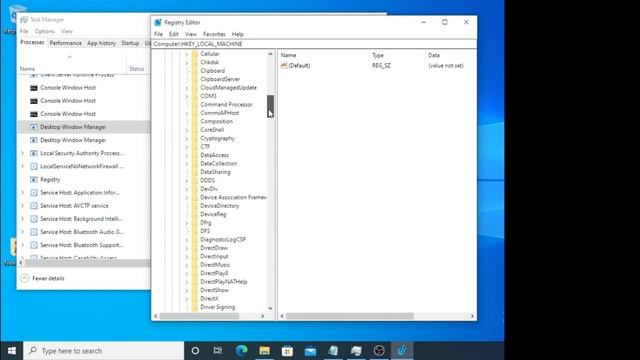
Task: Click the Cryptography folder icon
Action: (x=195, y=138)
